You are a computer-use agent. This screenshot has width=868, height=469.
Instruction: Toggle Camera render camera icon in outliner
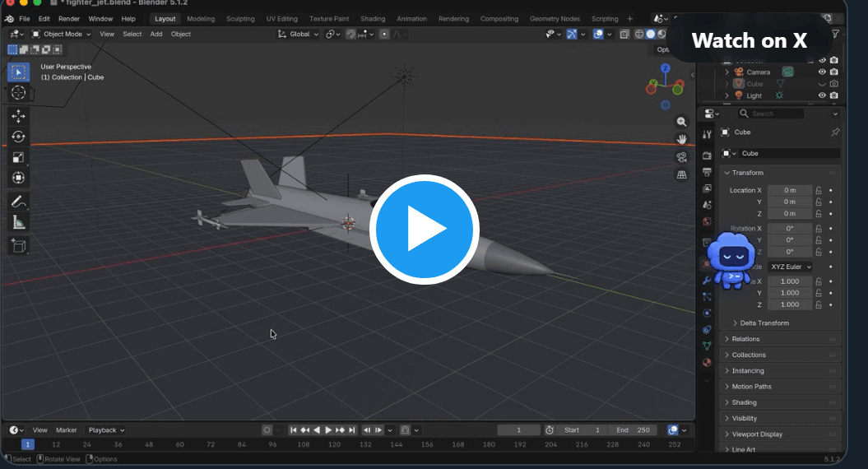834,72
